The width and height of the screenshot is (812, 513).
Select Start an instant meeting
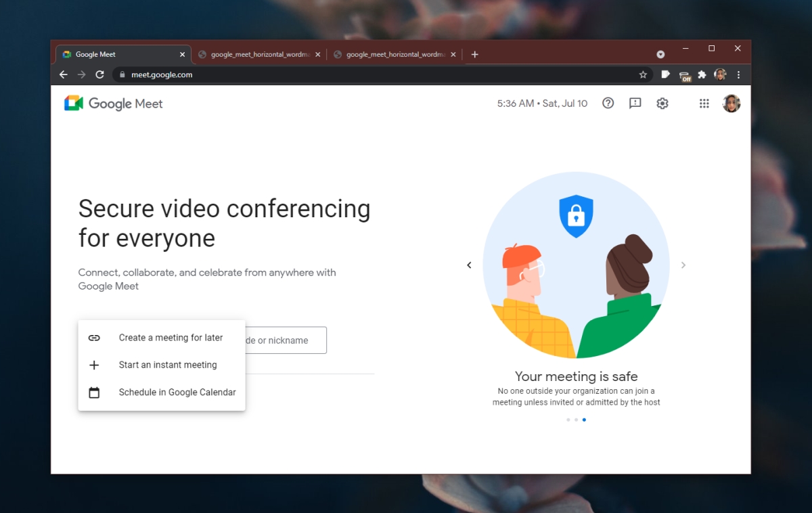click(x=168, y=365)
